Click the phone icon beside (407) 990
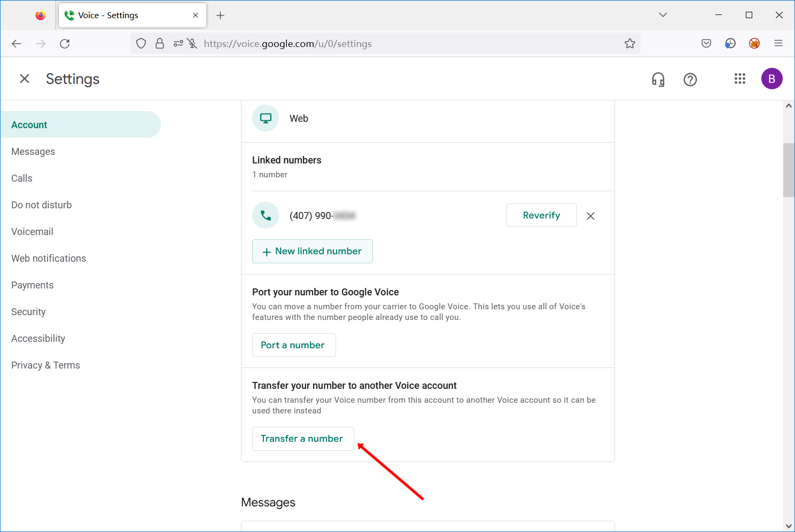This screenshot has width=795, height=532. click(x=266, y=215)
